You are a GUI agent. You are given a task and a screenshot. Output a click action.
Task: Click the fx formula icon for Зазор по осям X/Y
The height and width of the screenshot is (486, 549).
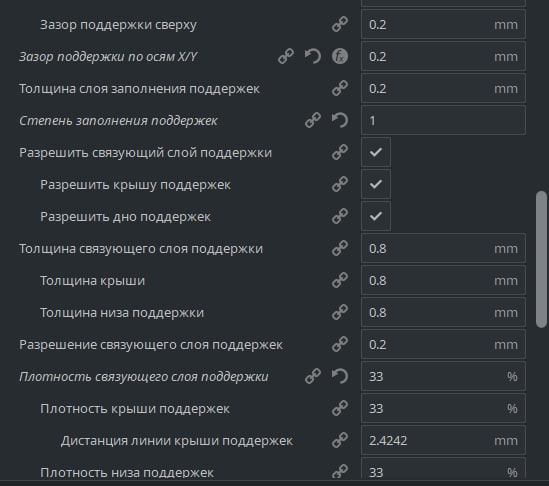pos(340,56)
